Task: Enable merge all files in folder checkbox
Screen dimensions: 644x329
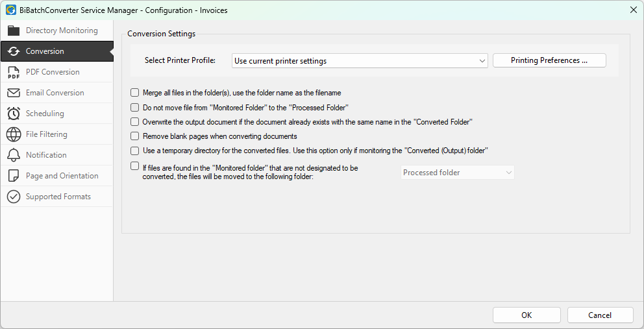Action: click(135, 93)
